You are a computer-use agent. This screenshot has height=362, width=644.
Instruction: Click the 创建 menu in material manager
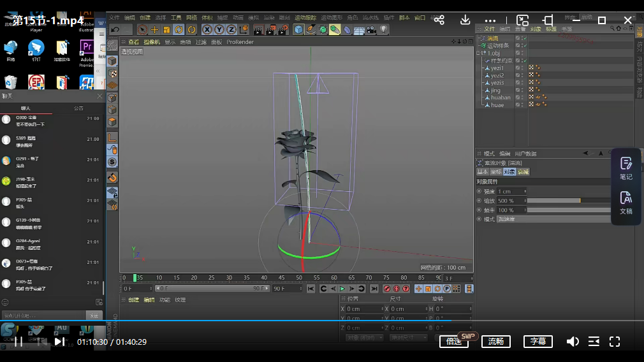coord(133,300)
